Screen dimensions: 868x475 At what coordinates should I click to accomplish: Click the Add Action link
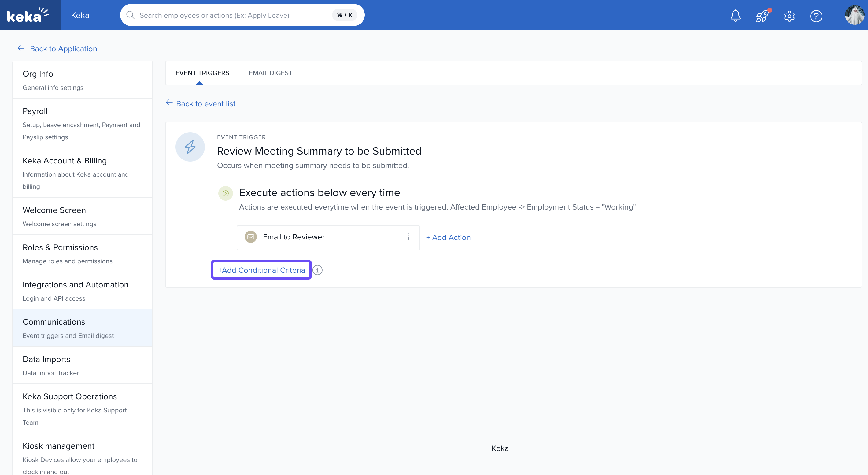point(448,238)
